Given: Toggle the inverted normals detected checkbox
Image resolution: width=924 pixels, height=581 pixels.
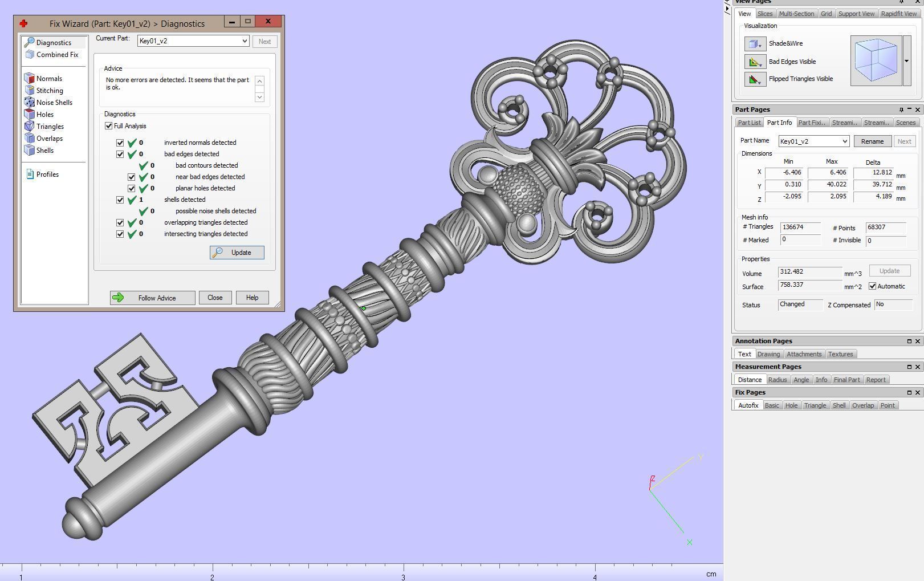Looking at the screenshot, I should (120, 143).
